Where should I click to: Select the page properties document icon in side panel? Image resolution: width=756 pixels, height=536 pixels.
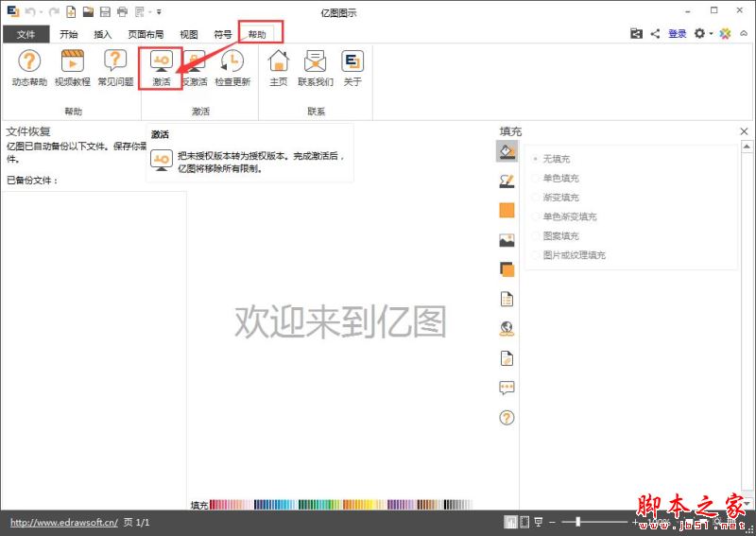(507, 299)
